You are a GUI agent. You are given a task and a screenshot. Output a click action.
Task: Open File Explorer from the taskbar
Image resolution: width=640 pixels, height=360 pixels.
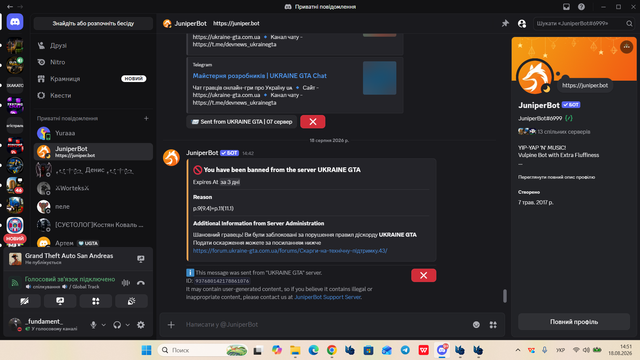[x=295, y=350]
